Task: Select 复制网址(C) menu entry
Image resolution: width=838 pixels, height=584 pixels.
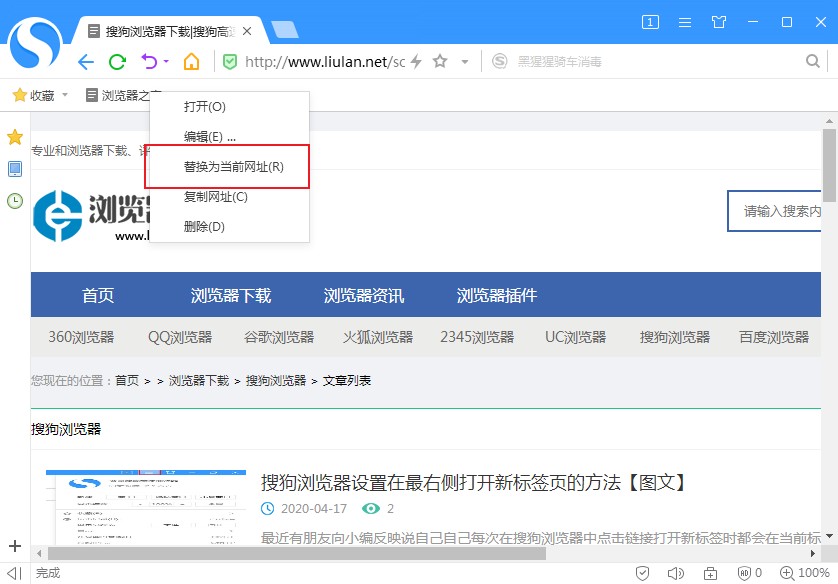Action: pos(229,197)
